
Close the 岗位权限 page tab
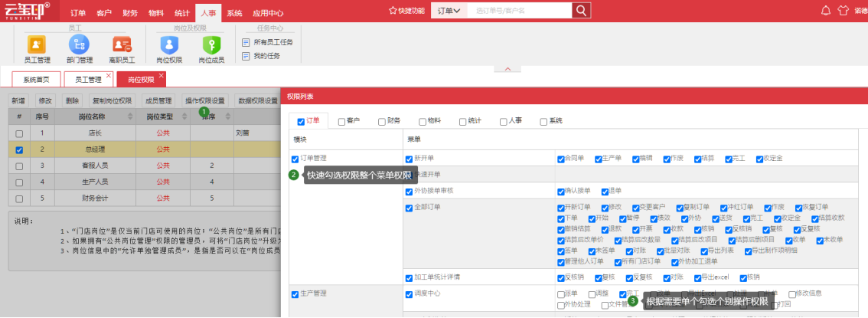pos(161,75)
